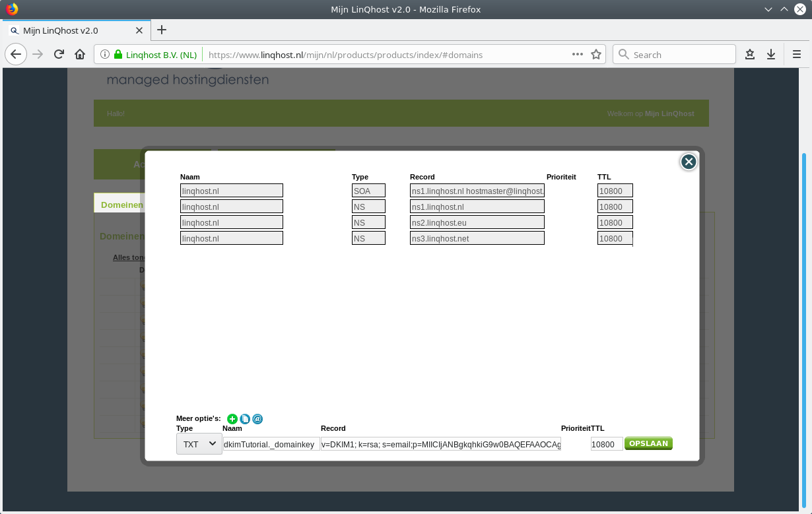Click the Record field with DKIM value
Image resolution: width=812 pixels, height=514 pixels.
tap(441, 444)
